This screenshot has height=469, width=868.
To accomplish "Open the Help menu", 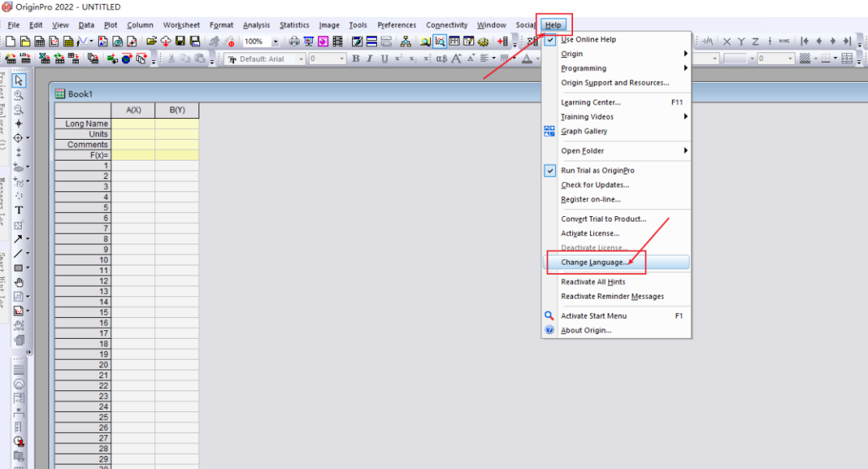I will point(553,25).
